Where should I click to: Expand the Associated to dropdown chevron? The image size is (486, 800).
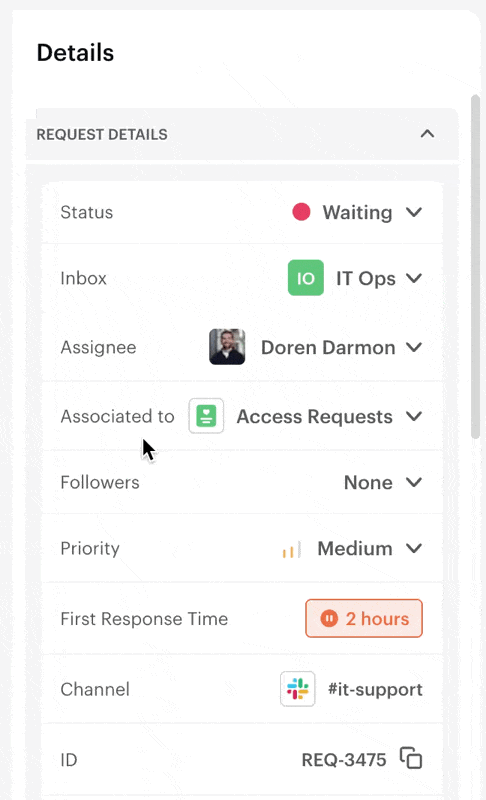[x=414, y=416]
